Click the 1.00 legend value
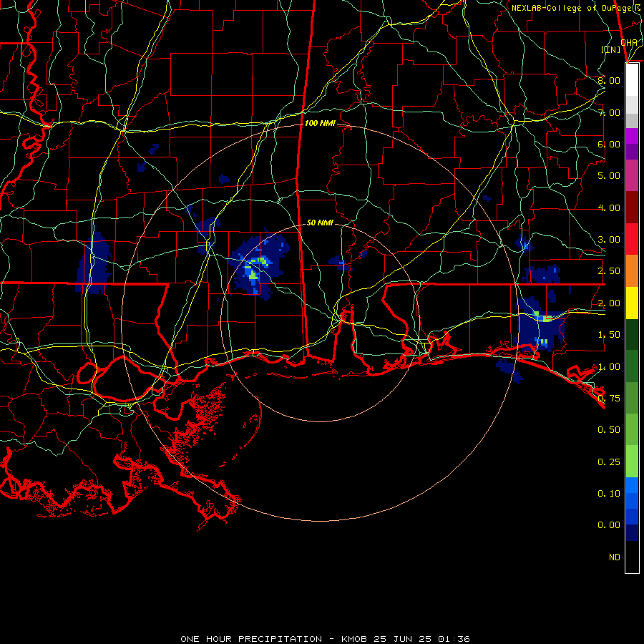 pos(609,367)
